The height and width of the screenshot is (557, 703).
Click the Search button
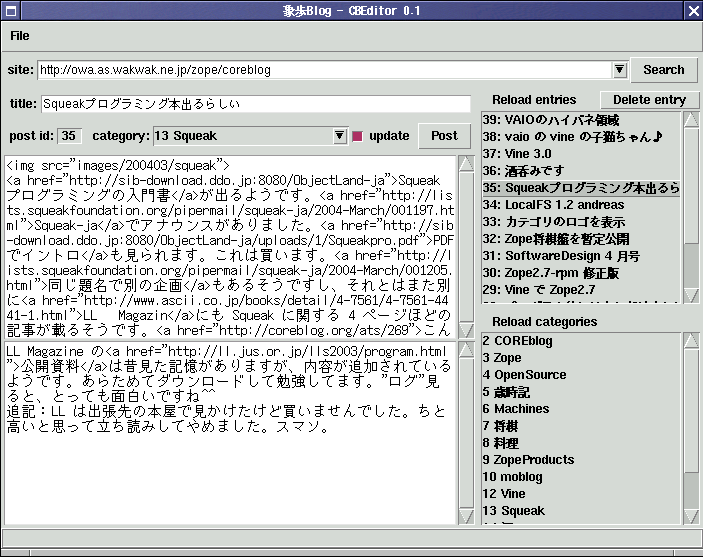click(x=663, y=70)
